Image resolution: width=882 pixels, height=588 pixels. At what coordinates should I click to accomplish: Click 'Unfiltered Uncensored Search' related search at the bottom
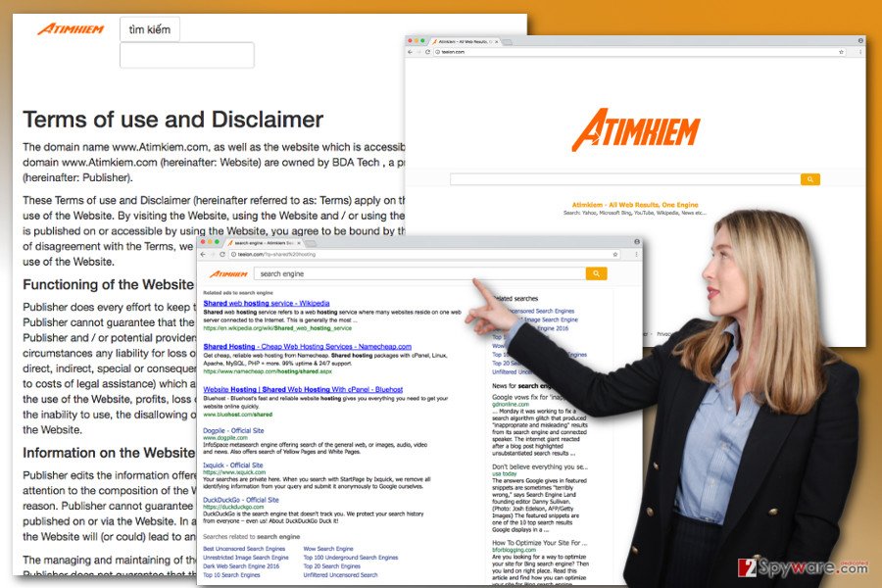(x=340, y=575)
